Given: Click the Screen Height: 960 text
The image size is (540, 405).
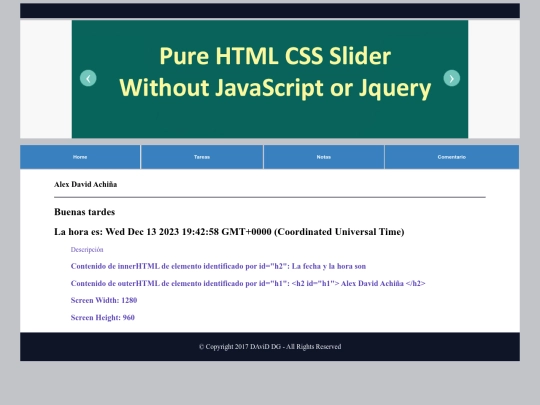Looking at the screenshot, I should [x=103, y=318].
